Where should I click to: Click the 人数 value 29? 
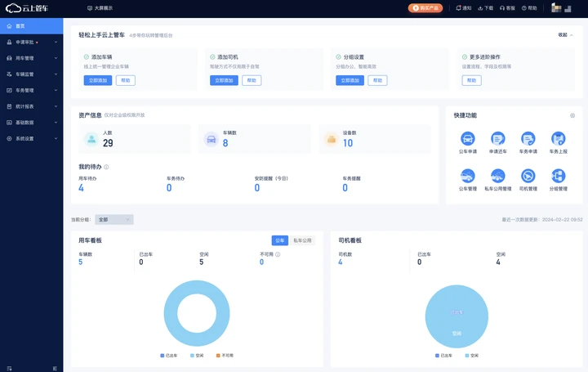[108, 143]
